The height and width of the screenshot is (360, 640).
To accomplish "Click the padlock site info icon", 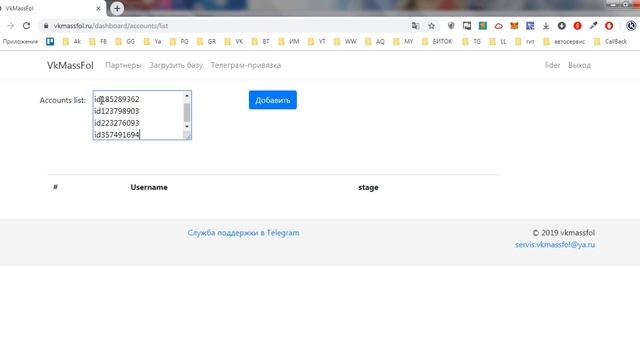I will (x=46, y=26).
